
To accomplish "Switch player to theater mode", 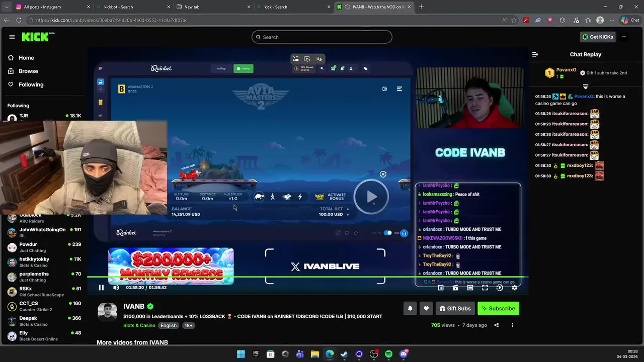I will (470, 288).
